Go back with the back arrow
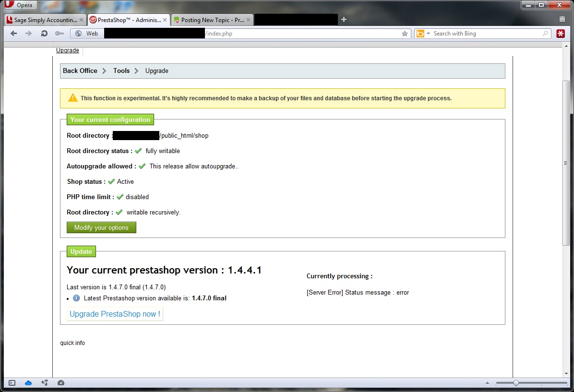Image resolution: width=574 pixels, height=392 pixels. [14, 33]
